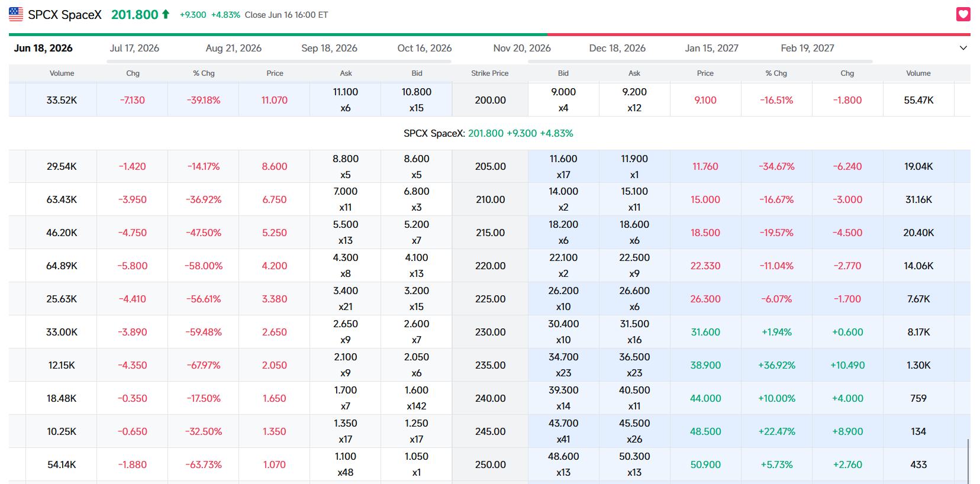The width and height of the screenshot is (980, 484).
Task: Select the 210.00 strike price cell
Action: [x=491, y=199]
